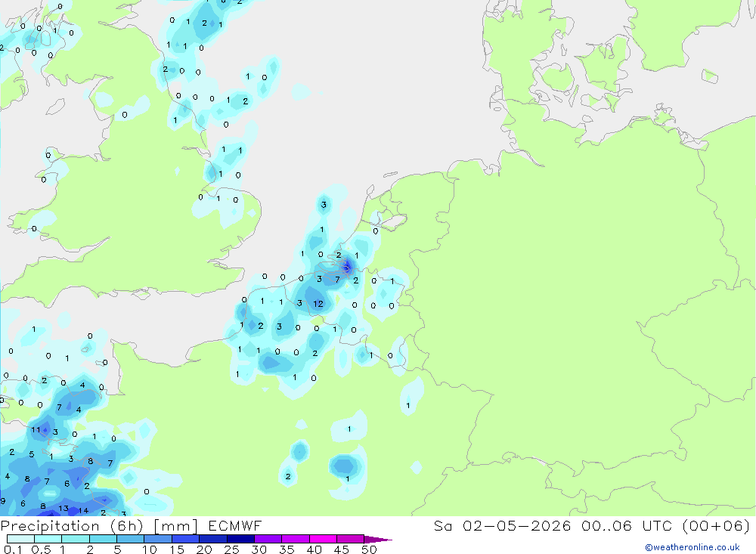Select the 35–40 mm legend color swatch

pos(296,539)
